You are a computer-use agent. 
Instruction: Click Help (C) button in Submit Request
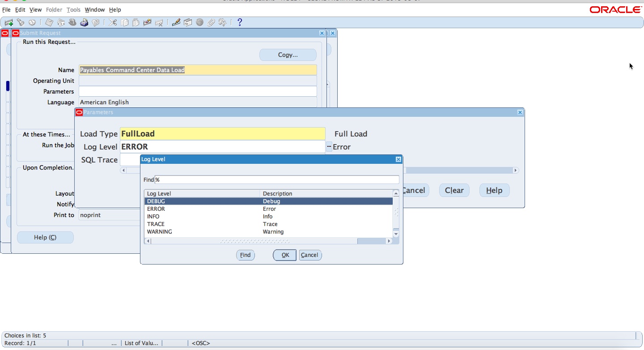click(x=45, y=237)
